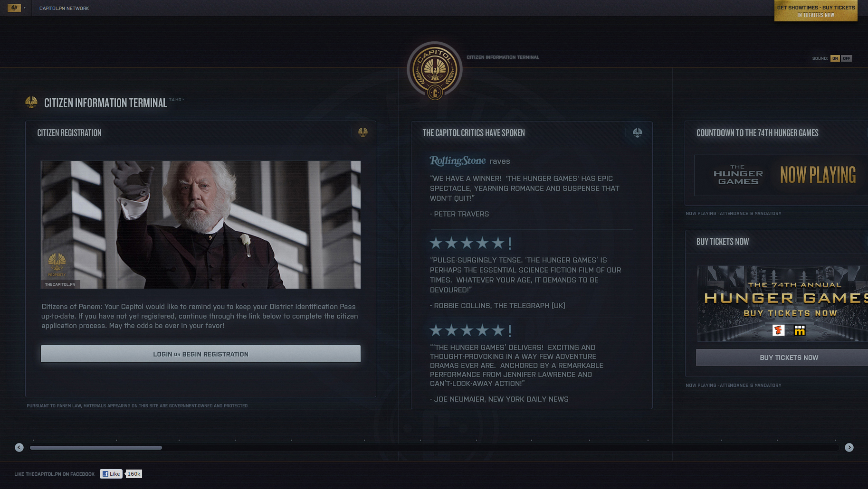Click the Robbie Collins, The Telegraph attribution
The height and width of the screenshot is (489, 868).
[497, 306]
